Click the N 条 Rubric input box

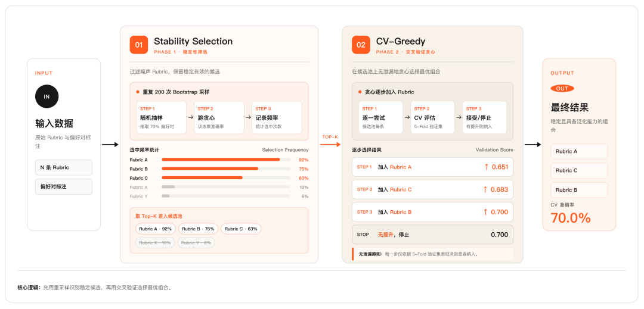(64, 167)
